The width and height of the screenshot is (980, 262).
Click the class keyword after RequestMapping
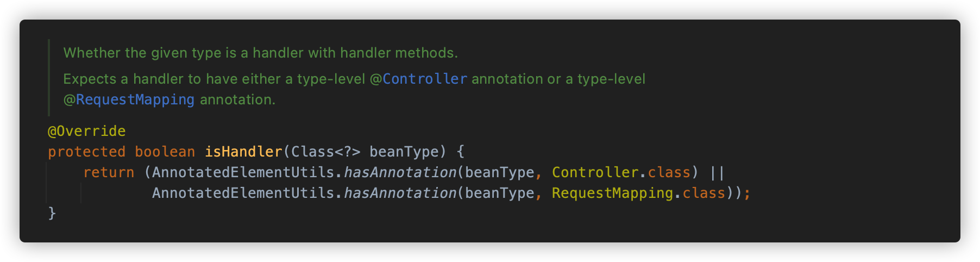703,194
